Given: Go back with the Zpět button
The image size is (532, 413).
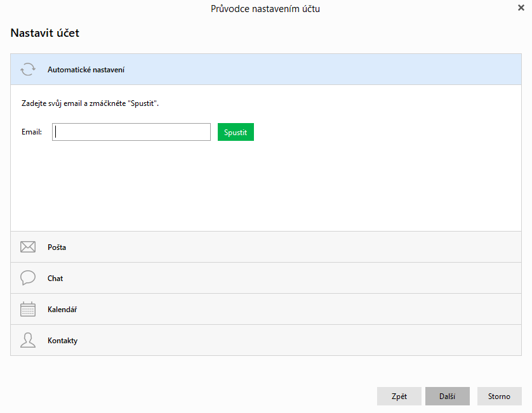Looking at the screenshot, I should (x=399, y=397).
